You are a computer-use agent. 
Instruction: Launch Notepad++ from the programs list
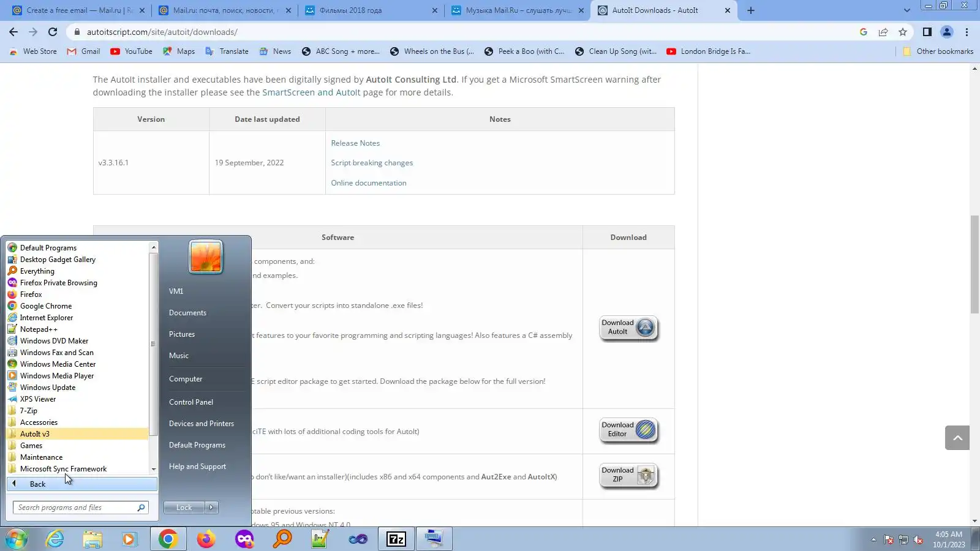click(x=77, y=329)
